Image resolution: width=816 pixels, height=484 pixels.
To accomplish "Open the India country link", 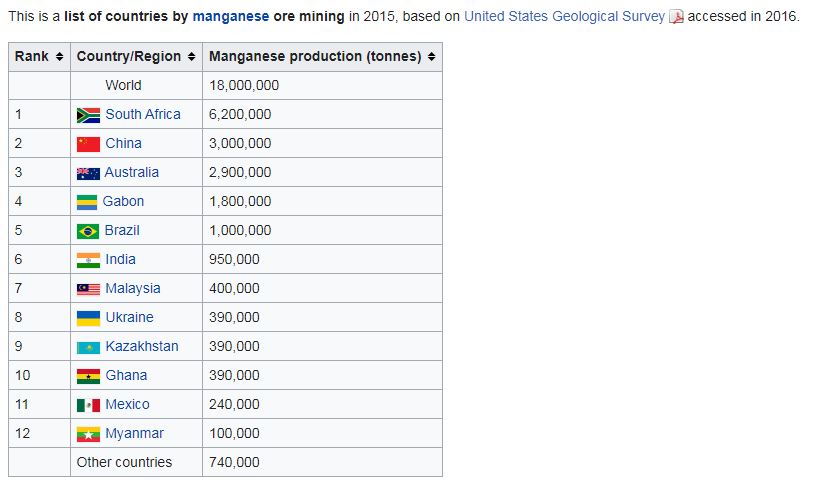I will (120, 259).
